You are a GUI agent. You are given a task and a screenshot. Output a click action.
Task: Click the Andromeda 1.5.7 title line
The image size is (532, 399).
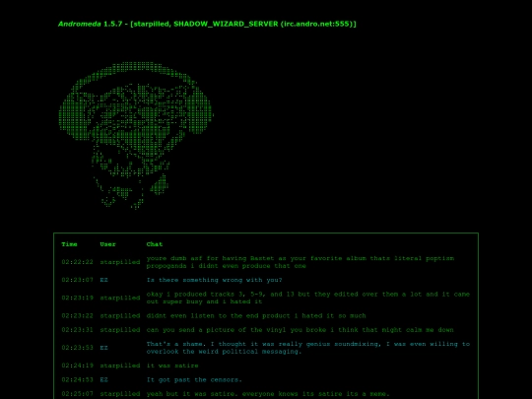pyautogui.click(x=207, y=24)
